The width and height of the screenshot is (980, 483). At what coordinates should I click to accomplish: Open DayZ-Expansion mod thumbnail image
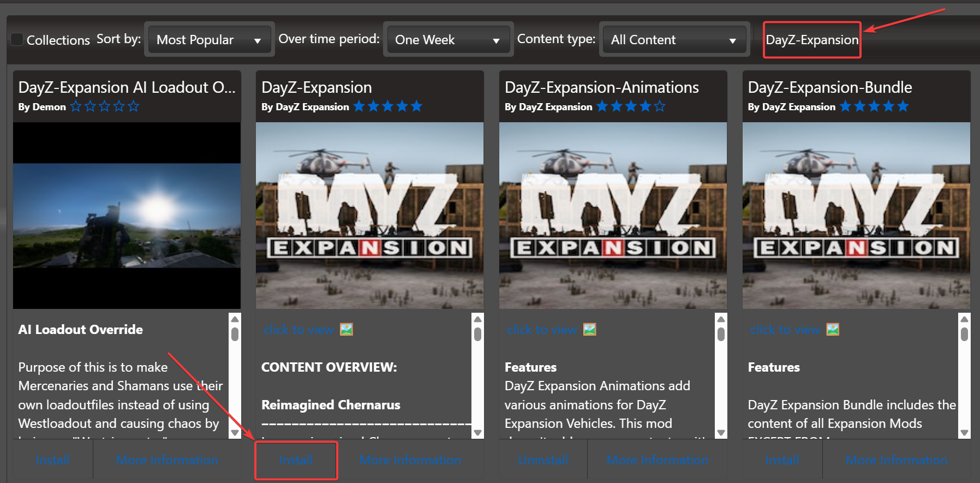pyautogui.click(x=369, y=216)
